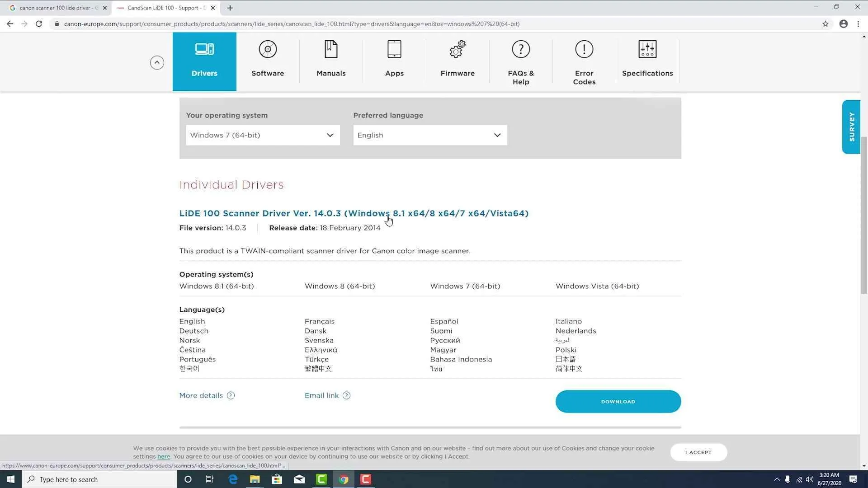Open network settings tray icon
The width and height of the screenshot is (868, 488).
[799, 479]
